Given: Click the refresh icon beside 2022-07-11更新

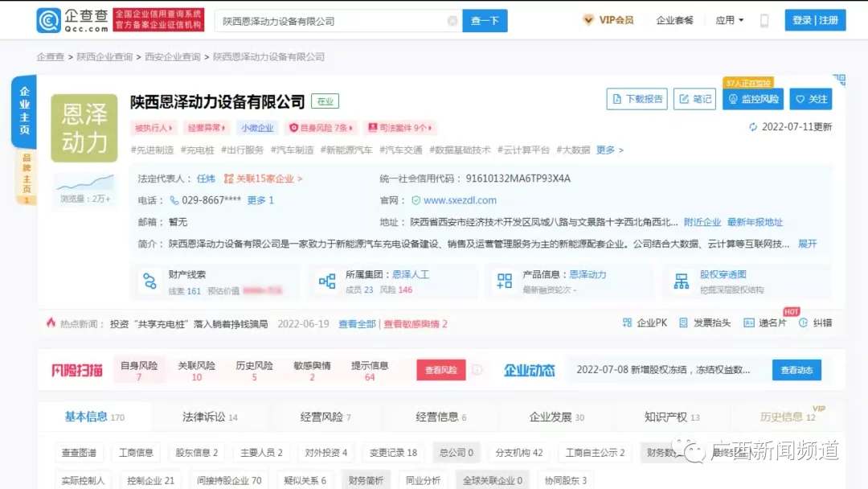Looking at the screenshot, I should coord(753,127).
